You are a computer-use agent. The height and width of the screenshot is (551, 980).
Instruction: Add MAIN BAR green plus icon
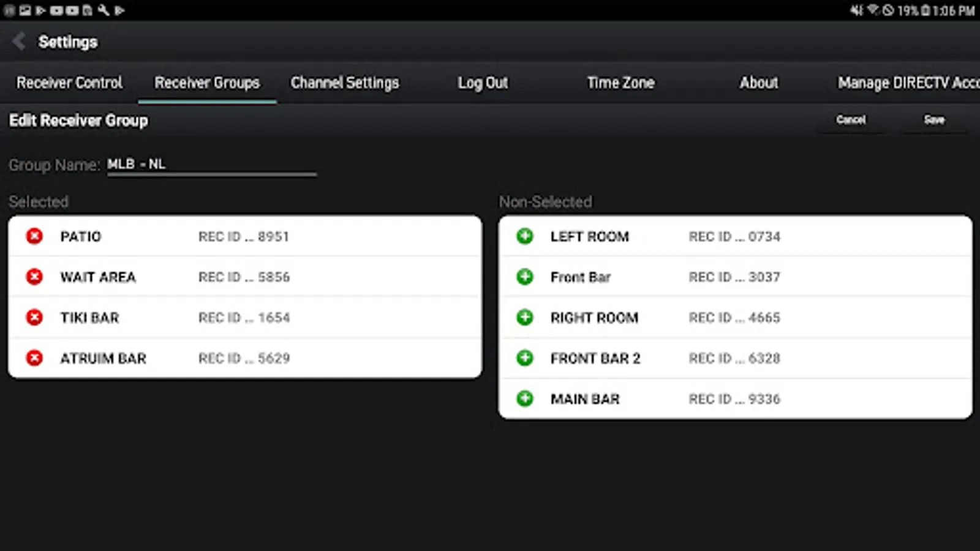tap(525, 399)
